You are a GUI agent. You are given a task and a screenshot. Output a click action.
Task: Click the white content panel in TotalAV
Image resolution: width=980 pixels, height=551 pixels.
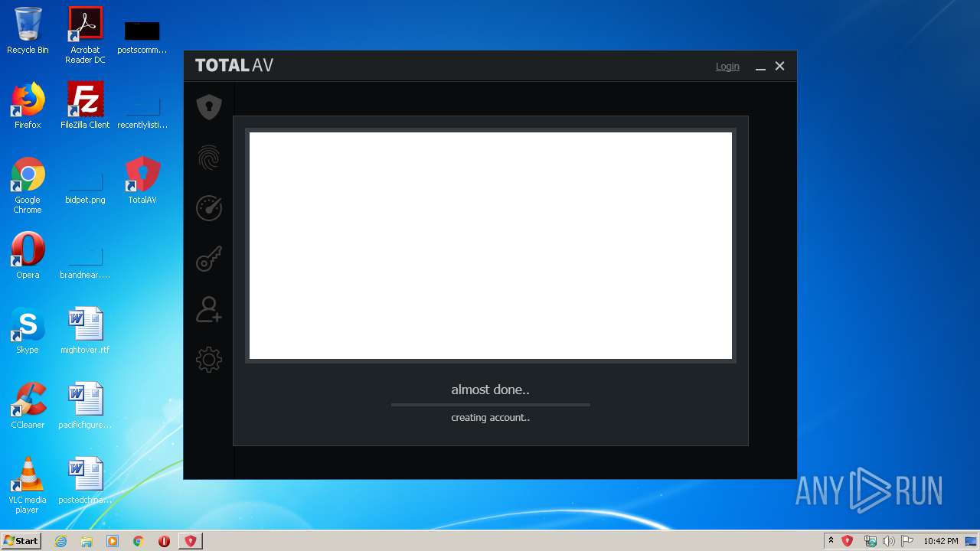click(490, 245)
